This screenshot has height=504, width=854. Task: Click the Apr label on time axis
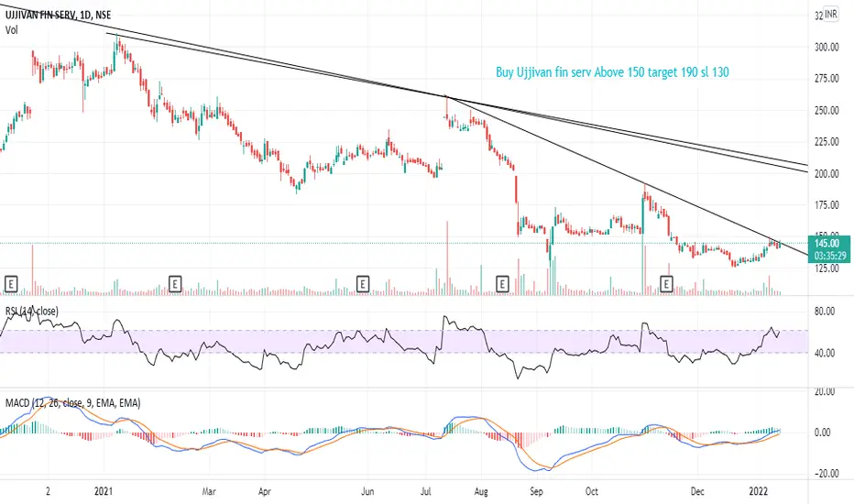coord(265,491)
